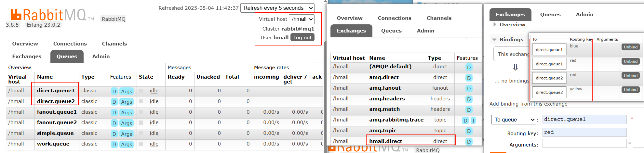
Task: Click the Args badge of direct.queue2
Action: point(127,102)
